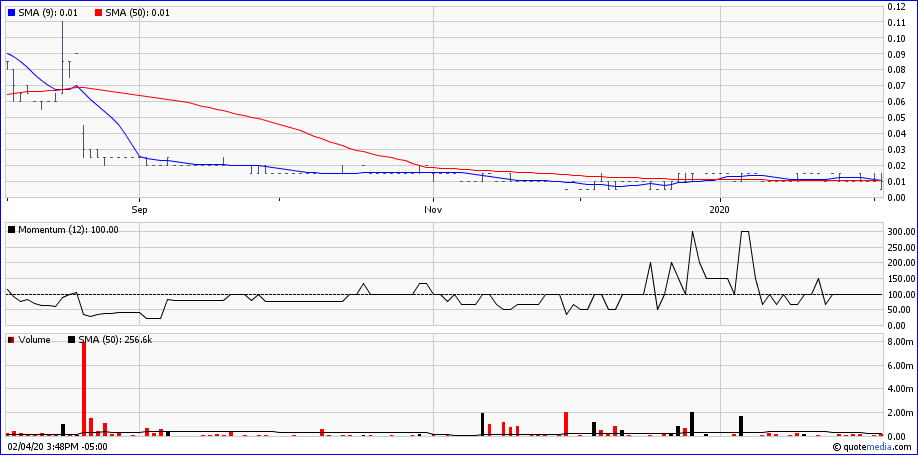
Task: Click the 0.12 price axis label
Action: pos(896,7)
